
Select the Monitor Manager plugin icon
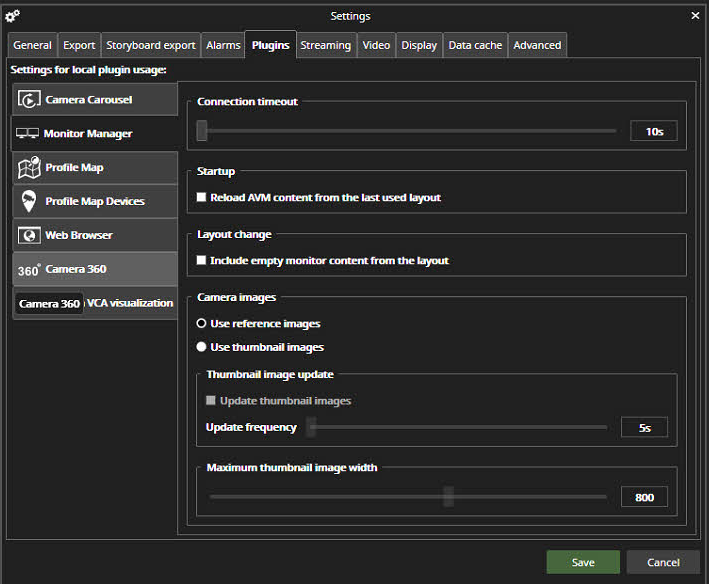(x=27, y=134)
